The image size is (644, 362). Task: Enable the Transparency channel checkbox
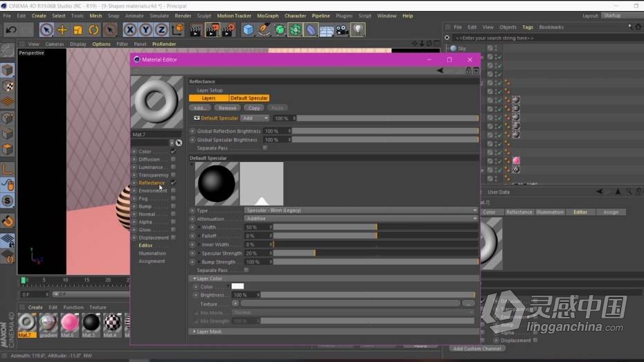pyautogui.click(x=173, y=175)
